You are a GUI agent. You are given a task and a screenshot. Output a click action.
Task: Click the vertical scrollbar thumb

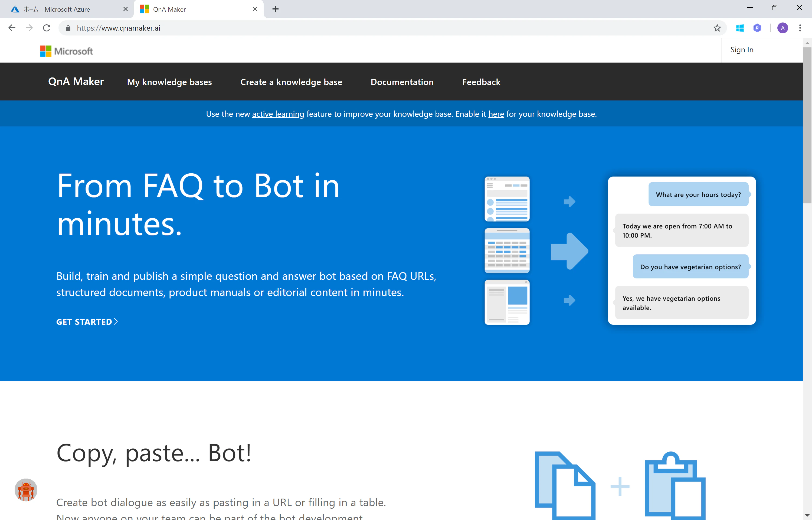click(807, 125)
